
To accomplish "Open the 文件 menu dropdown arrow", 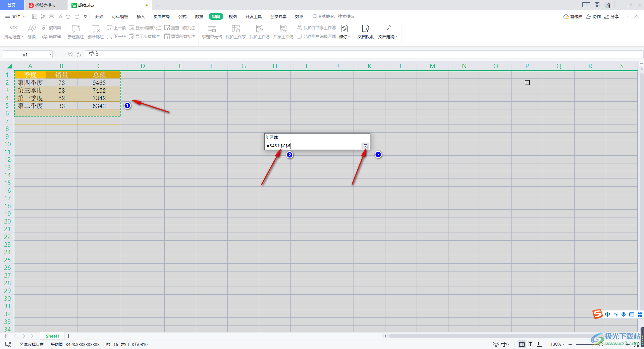I will coord(24,16).
